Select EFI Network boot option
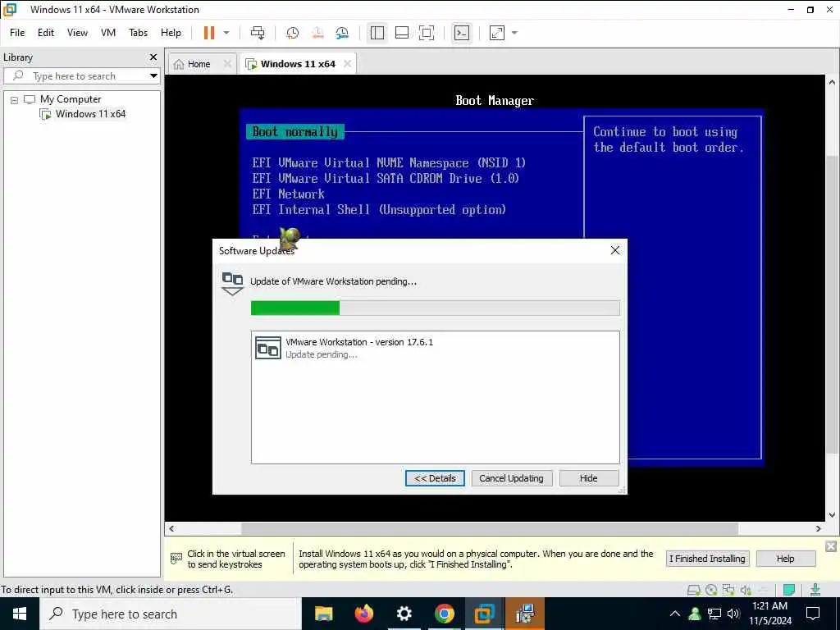Viewport: 840px width, 630px height. (288, 194)
